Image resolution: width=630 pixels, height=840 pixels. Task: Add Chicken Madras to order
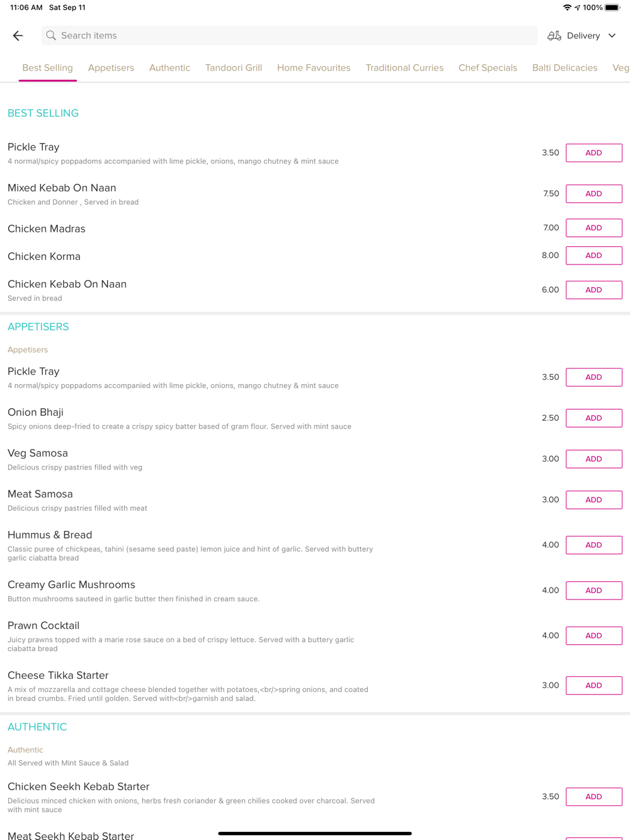tap(593, 228)
